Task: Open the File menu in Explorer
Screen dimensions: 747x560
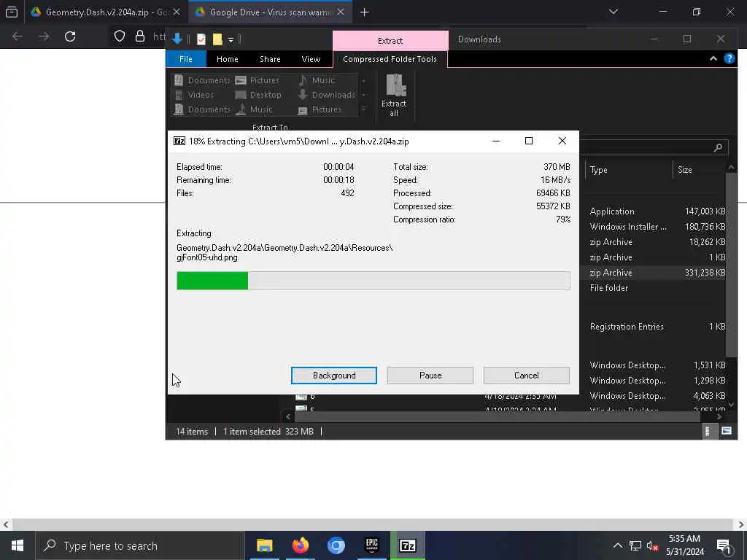Action: point(186,59)
